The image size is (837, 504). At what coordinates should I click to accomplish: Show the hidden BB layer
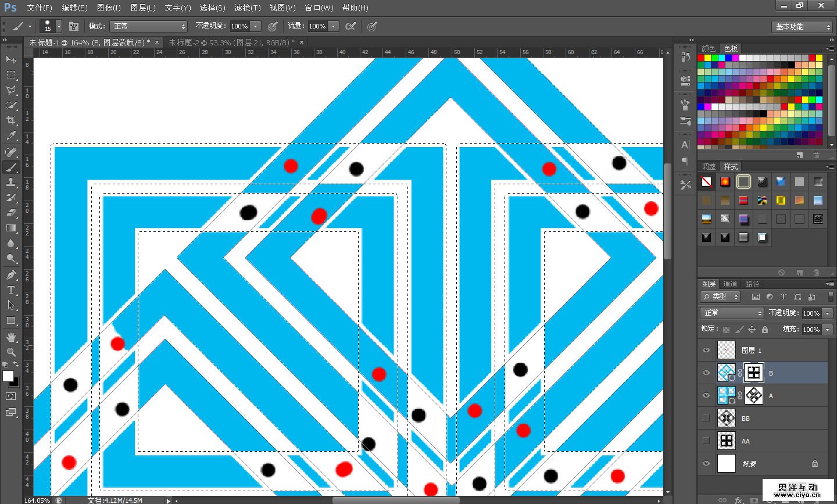(706, 418)
